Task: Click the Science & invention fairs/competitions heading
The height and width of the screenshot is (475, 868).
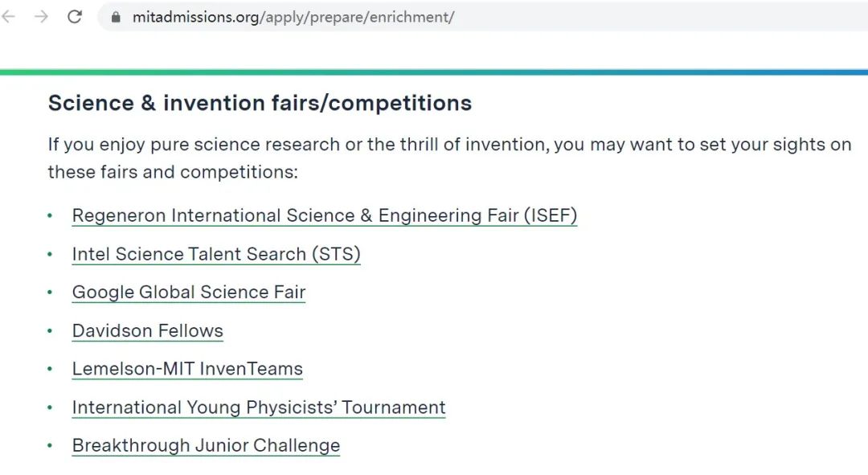Action: point(260,103)
